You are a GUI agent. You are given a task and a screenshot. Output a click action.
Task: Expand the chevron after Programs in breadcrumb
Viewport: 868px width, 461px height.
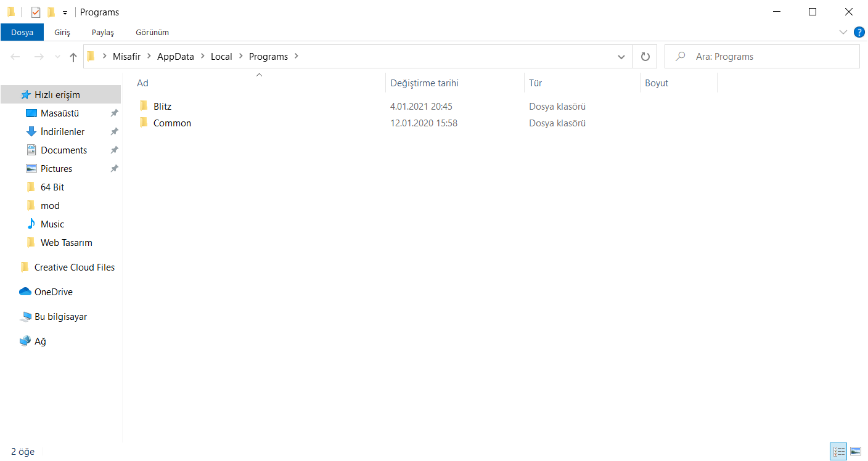point(297,57)
